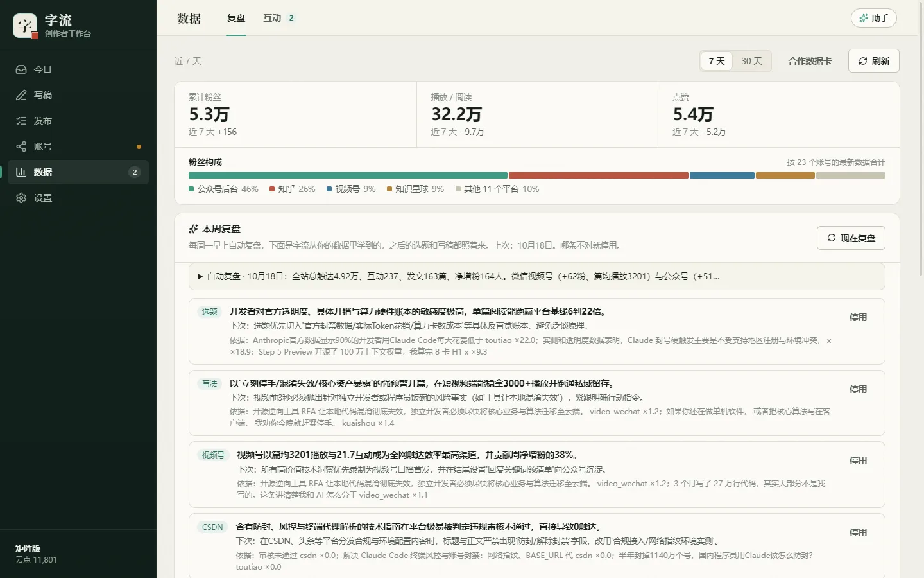Click 停用 on the 视频号 insight card

click(858, 460)
